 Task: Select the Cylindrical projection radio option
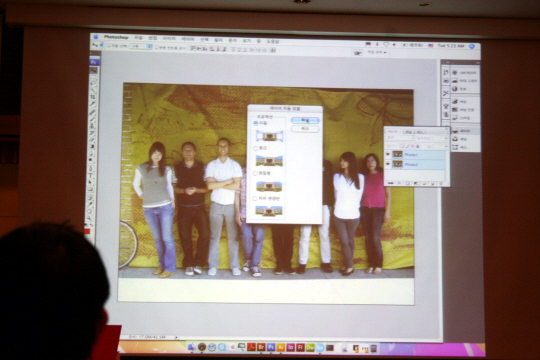[255, 173]
